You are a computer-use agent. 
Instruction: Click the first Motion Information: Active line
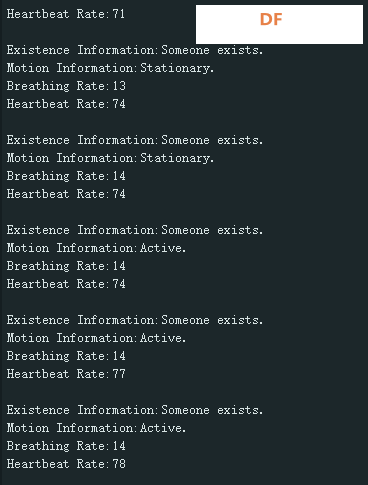click(x=96, y=248)
